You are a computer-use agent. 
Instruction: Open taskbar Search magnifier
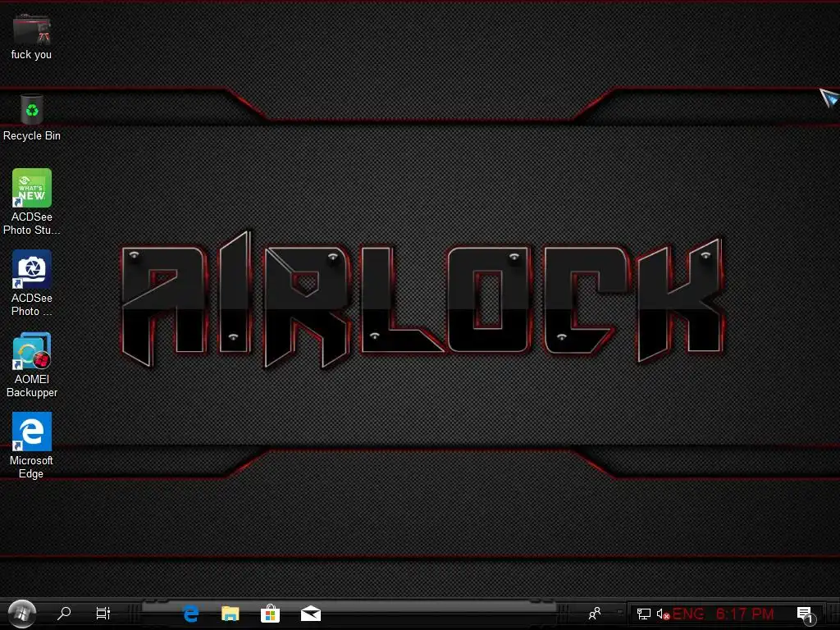tap(64, 613)
